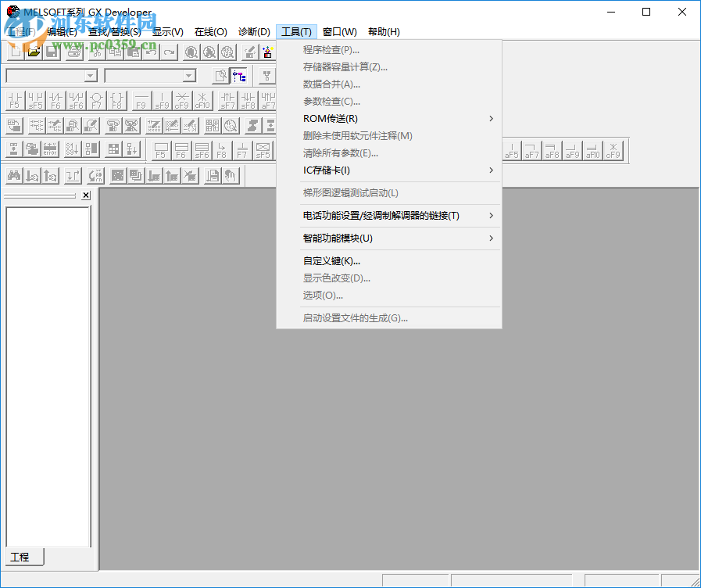Open the first combo box dropdown arrow
Image resolution: width=701 pixels, height=588 pixels.
pyautogui.click(x=91, y=75)
